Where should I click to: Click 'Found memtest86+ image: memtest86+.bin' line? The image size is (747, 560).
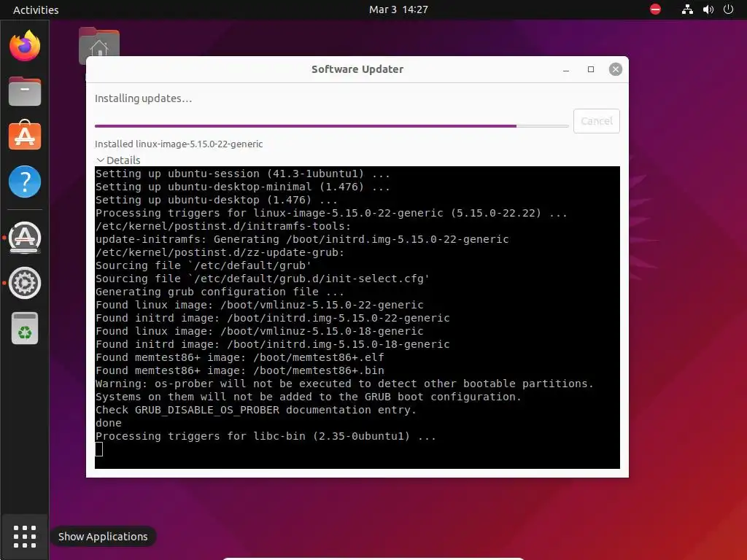[239, 370]
